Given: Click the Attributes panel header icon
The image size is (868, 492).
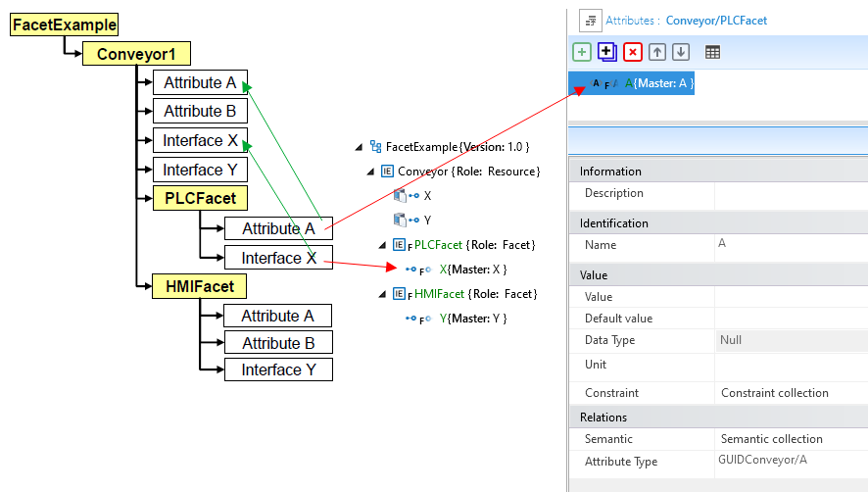Looking at the screenshot, I should pyautogui.click(x=590, y=20).
